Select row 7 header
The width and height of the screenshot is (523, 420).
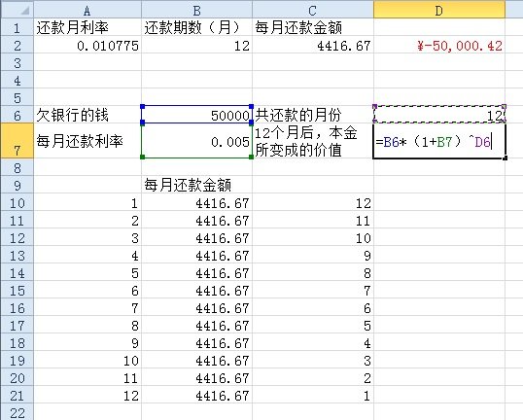coord(17,141)
